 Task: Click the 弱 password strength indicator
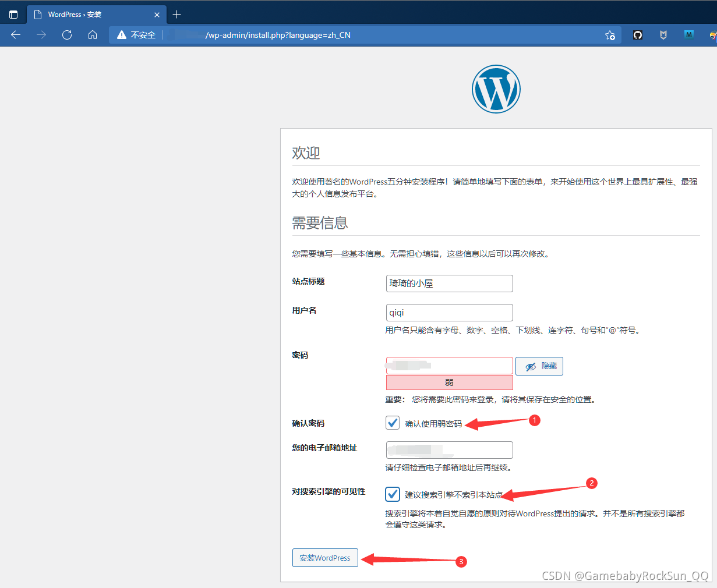click(449, 382)
